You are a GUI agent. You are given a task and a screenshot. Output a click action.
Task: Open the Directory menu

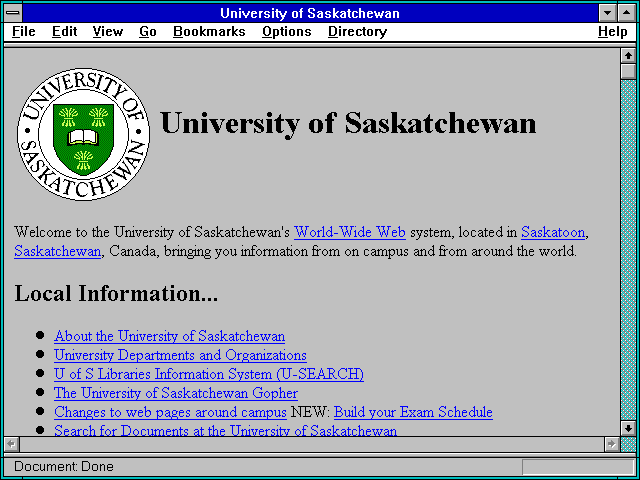coord(357,32)
